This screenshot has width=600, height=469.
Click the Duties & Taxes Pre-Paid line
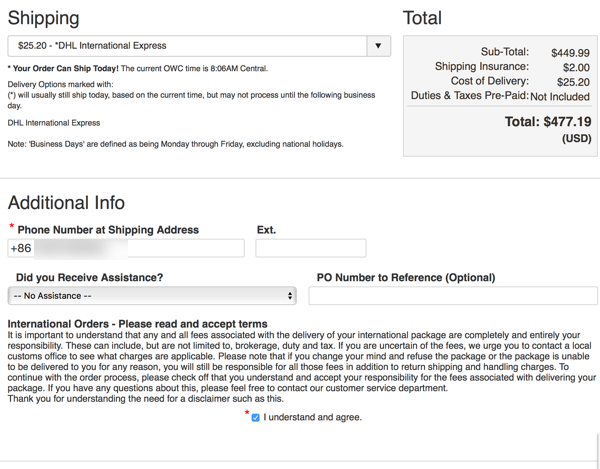pos(500,97)
